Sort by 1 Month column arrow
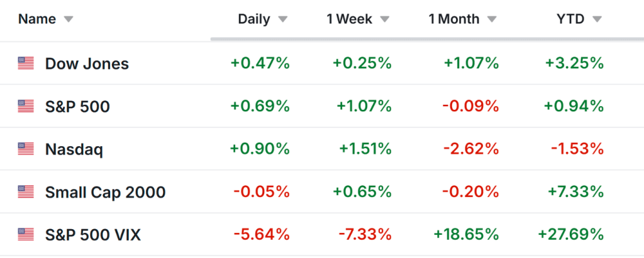Image resolution: width=644 pixels, height=258 pixels. click(x=492, y=19)
